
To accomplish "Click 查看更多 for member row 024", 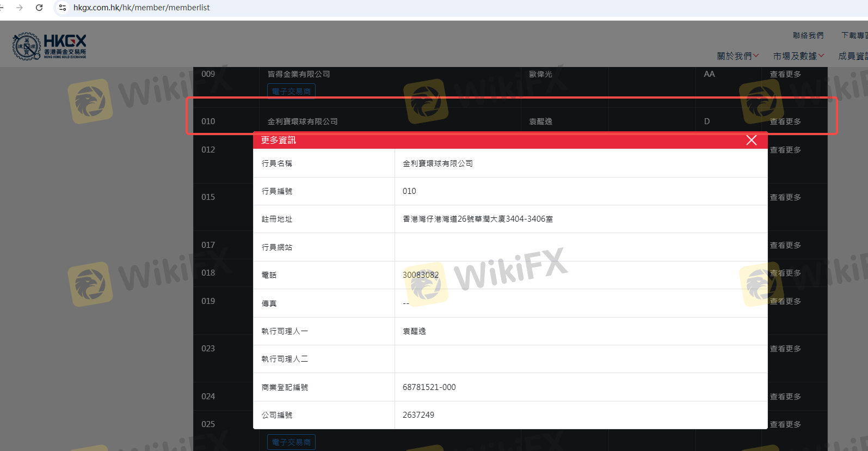I will click(x=785, y=397).
